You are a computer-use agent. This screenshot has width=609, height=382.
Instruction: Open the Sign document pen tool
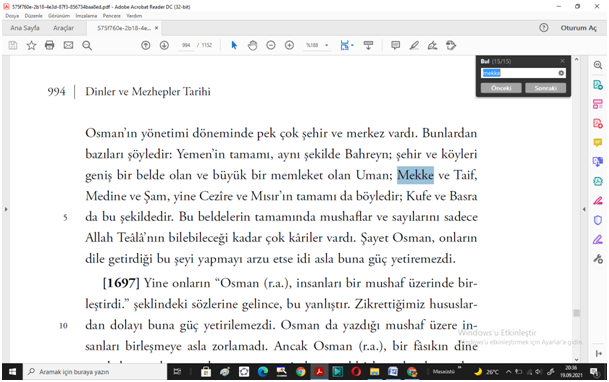(432, 45)
